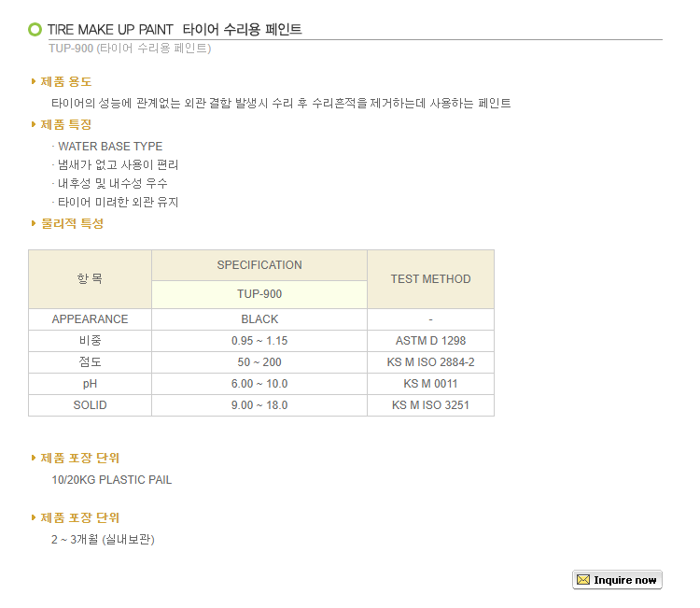Click the arrow bullet above the 실내보관 line
The image size is (700, 608).
tap(34, 518)
